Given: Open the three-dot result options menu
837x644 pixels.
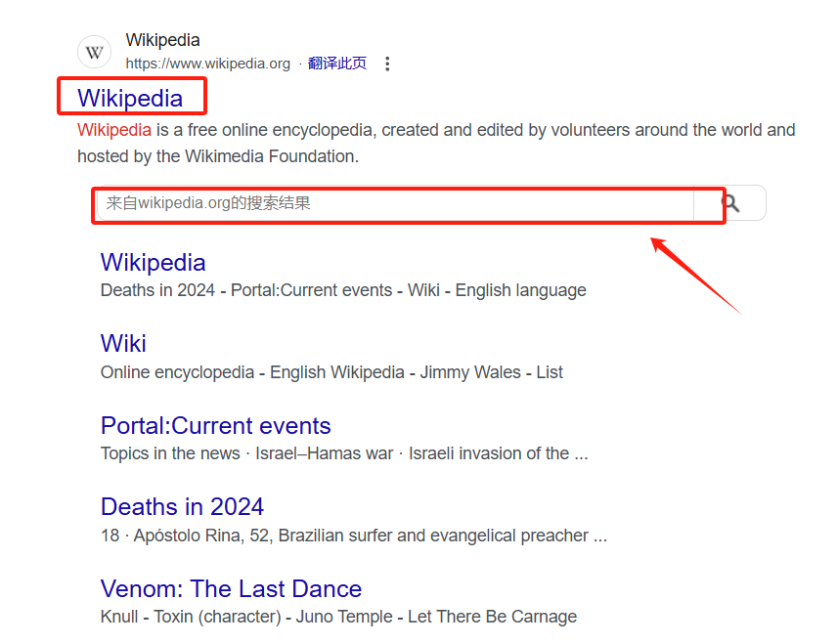Looking at the screenshot, I should pyautogui.click(x=387, y=63).
